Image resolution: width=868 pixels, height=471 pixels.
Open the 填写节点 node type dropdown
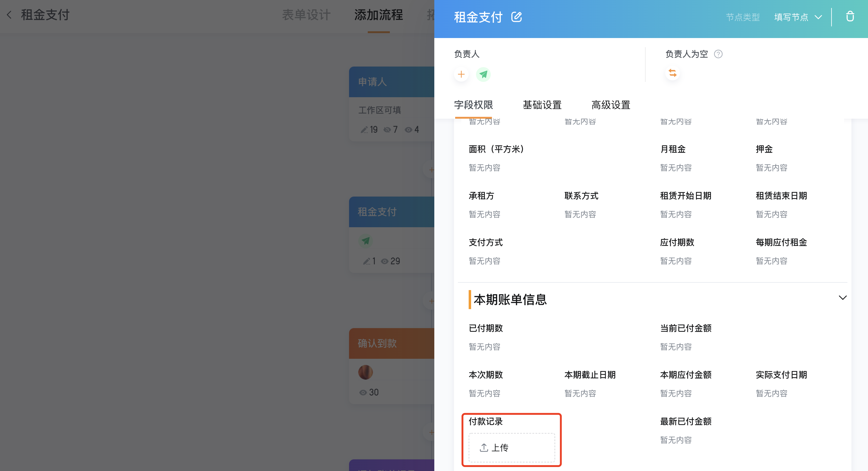(x=798, y=17)
